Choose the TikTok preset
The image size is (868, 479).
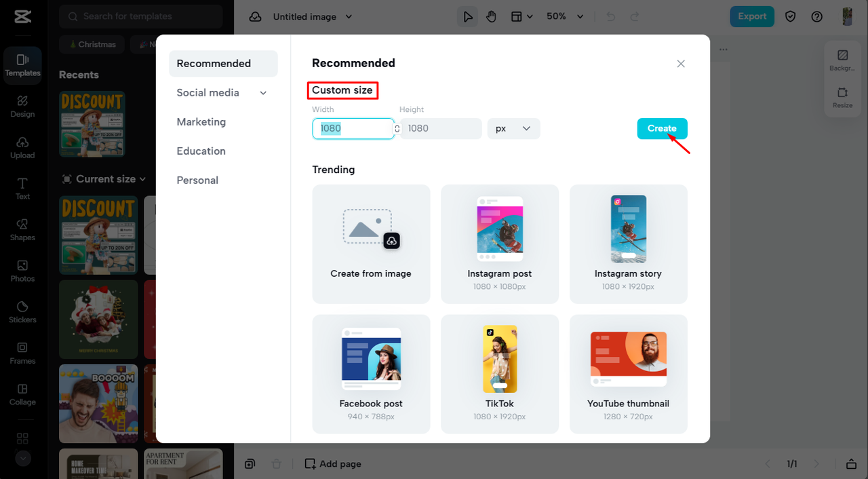[500, 374]
